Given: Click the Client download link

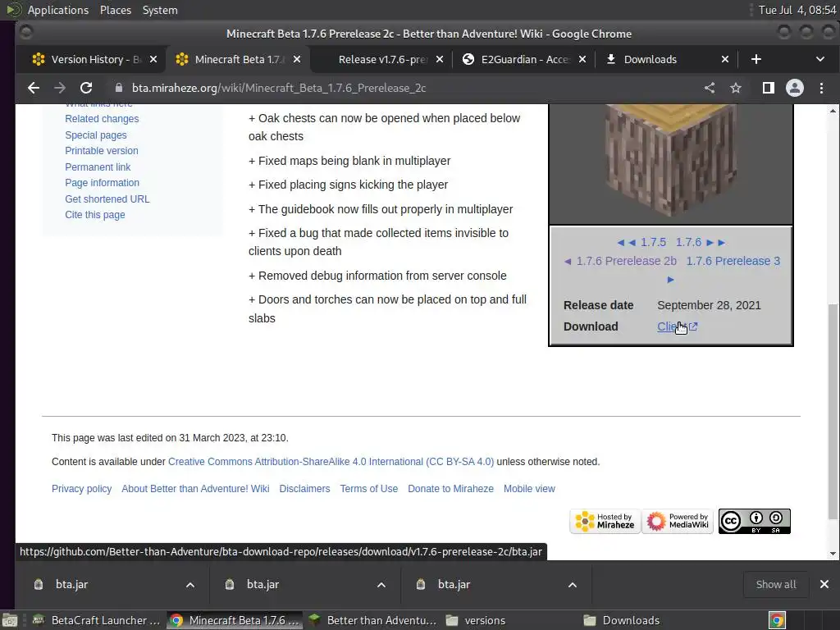Looking at the screenshot, I should tap(677, 326).
